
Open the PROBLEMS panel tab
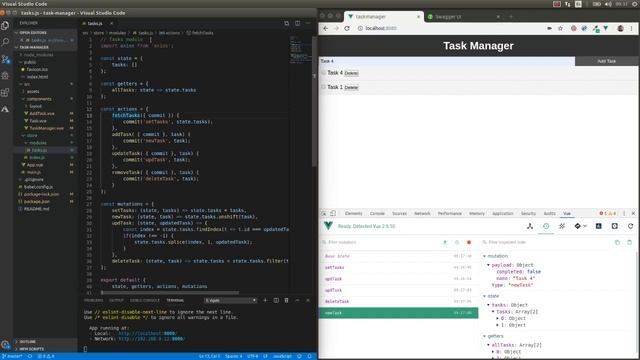93,300
